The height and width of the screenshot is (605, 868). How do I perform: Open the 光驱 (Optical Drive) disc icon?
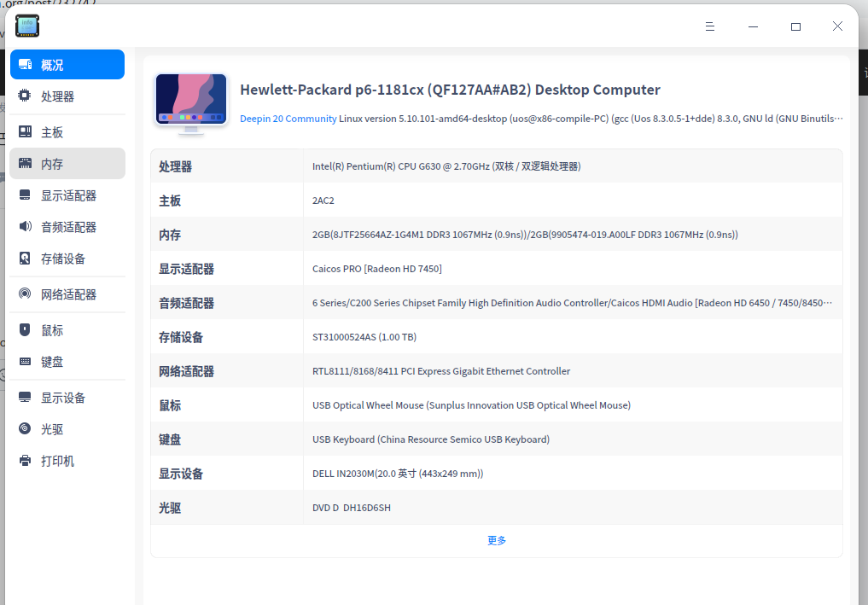click(26, 428)
